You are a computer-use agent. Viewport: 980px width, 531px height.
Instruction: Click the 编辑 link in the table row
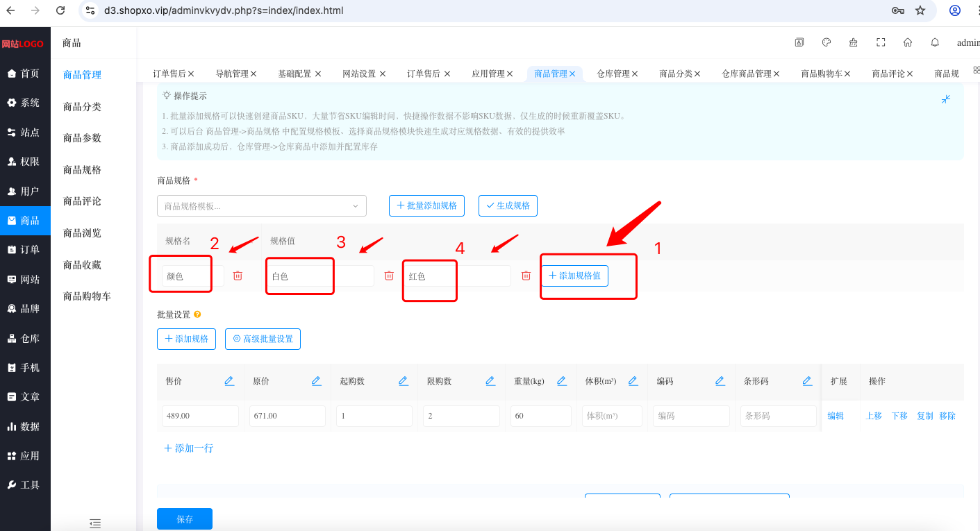[x=836, y=416]
